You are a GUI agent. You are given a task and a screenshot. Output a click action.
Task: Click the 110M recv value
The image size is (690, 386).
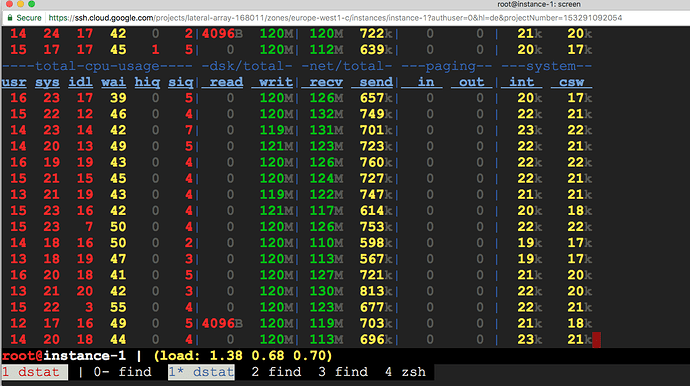point(326,243)
